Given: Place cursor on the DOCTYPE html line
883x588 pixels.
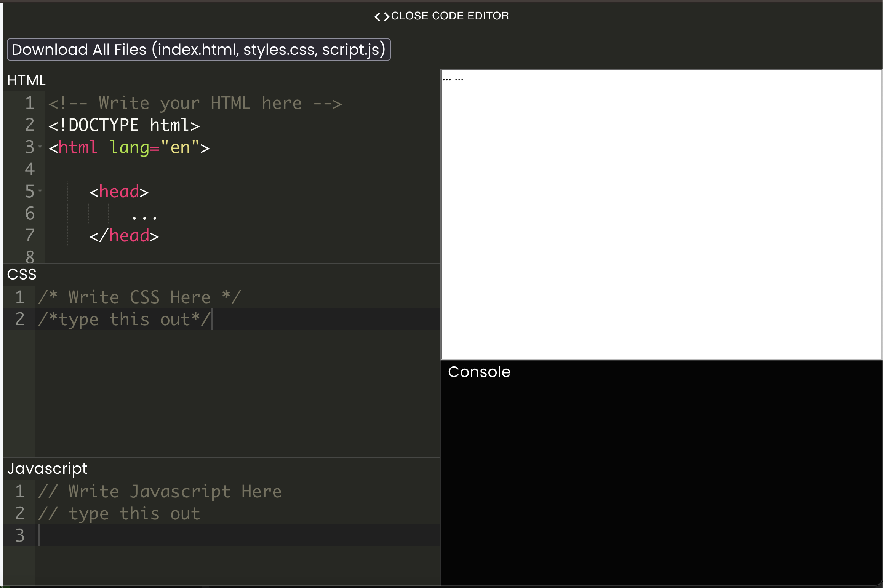Looking at the screenshot, I should click(124, 125).
